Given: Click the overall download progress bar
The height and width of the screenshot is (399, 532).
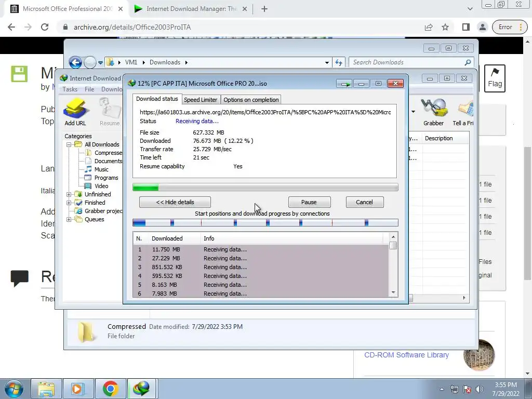Looking at the screenshot, I should pyautogui.click(x=265, y=187).
